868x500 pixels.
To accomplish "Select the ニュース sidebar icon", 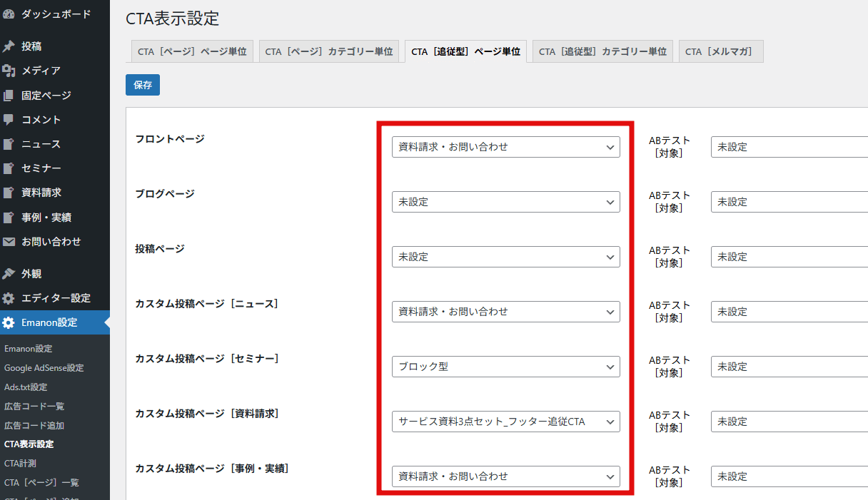I will pyautogui.click(x=11, y=143).
